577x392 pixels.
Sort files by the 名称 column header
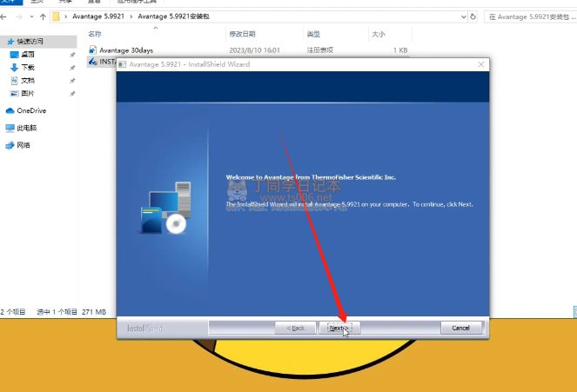(96, 34)
